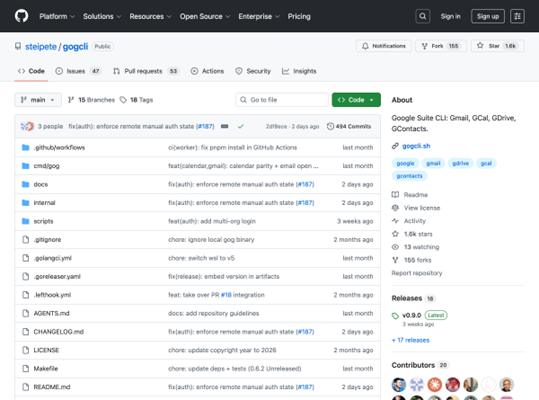The width and height of the screenshot is (539, 400).
Task: Open the appearance settings icon beside Sign up
Action: pyautogui.click(x=517, y=16)
